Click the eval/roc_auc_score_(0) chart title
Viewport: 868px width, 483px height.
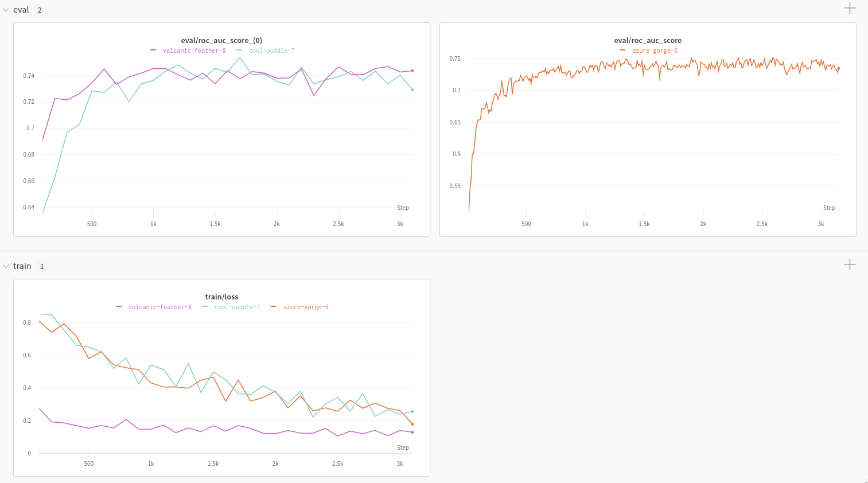pyautogui.click(x=221, y=41)
